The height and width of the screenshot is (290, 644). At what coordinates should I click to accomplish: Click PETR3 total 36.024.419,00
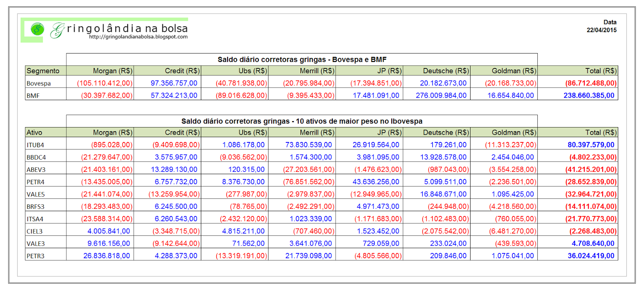pos(591,256)
